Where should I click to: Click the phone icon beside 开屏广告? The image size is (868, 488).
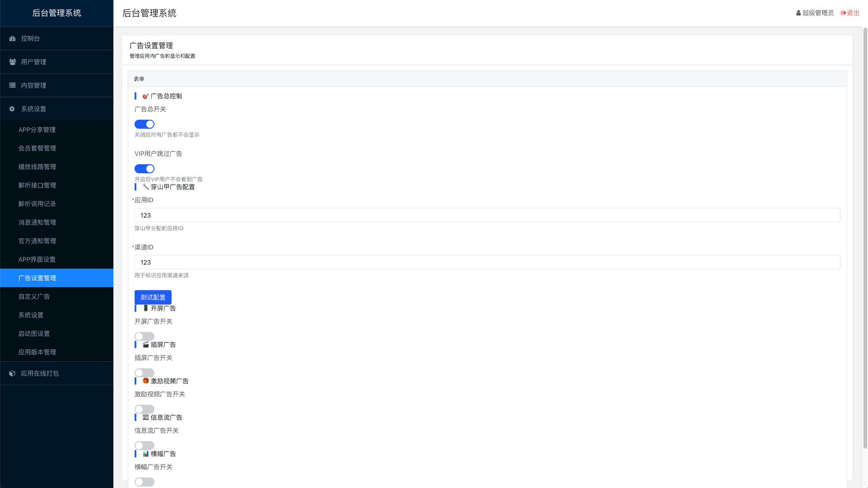tap(146, 308)
